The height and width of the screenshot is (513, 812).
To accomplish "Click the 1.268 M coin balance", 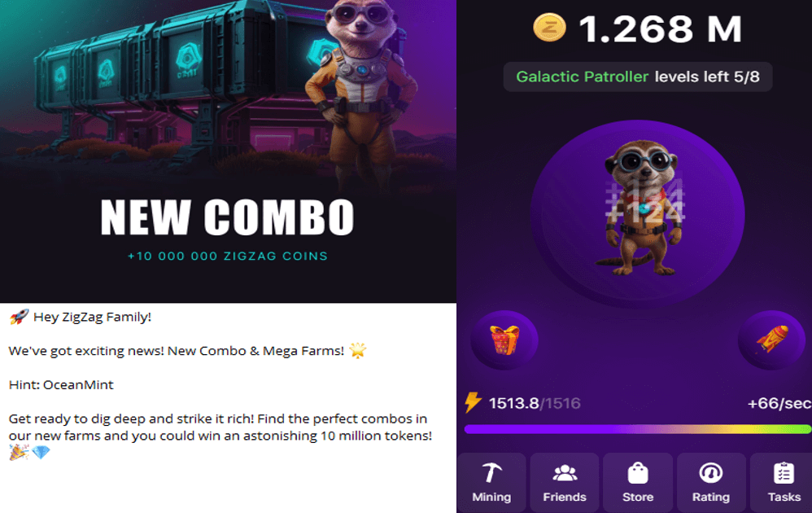I will (661, 29).
